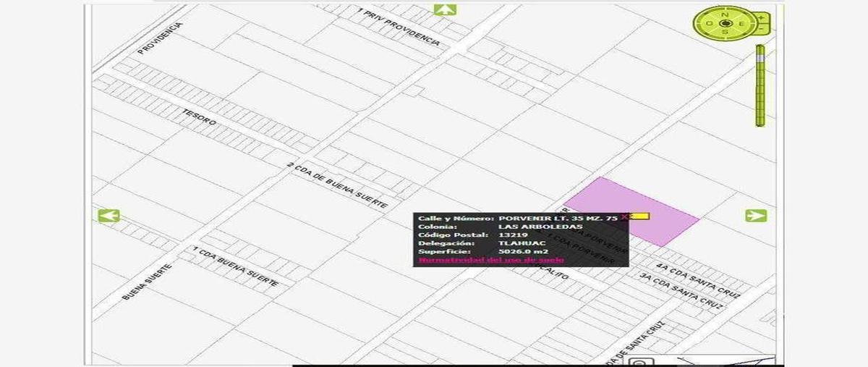Viewport: 868px width, 367px height.
Task: Open Normatividad del uso de suelo link
Action: [491, 260]
